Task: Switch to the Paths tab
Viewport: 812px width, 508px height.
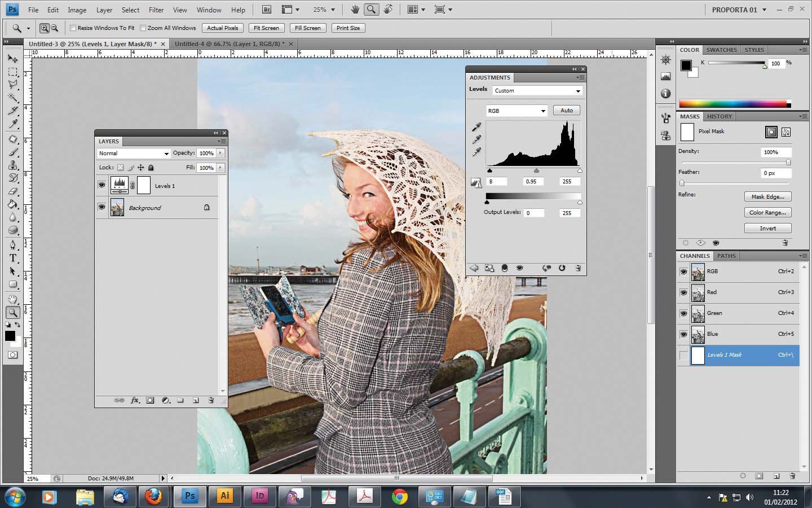Action: (x=726, y=256)
